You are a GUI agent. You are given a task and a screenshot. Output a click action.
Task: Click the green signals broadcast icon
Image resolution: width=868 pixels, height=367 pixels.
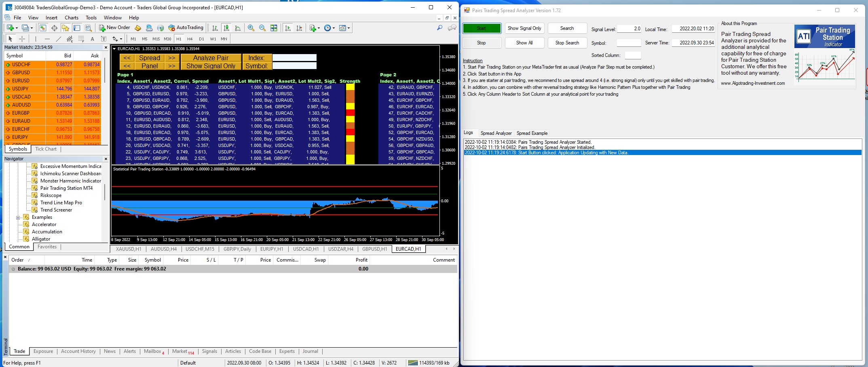point(161,28)
